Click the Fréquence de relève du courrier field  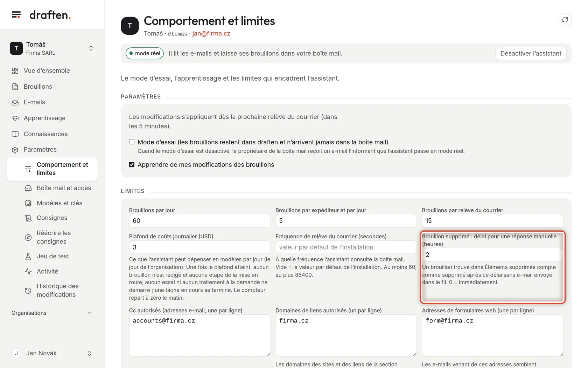point(346,247)
